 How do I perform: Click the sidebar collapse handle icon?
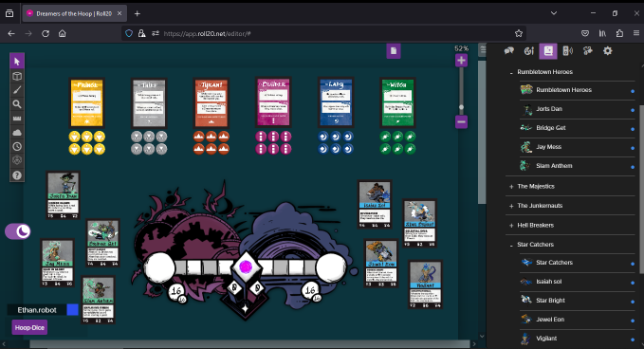(483, 50)
